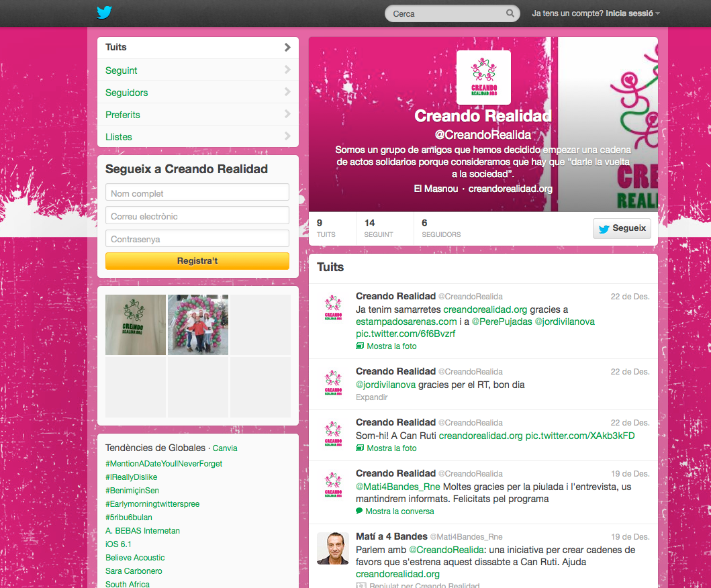Open @CreandoRealida mention in Matí tweet
This screenshot has height=588, width=711.
tap(446, 550)
